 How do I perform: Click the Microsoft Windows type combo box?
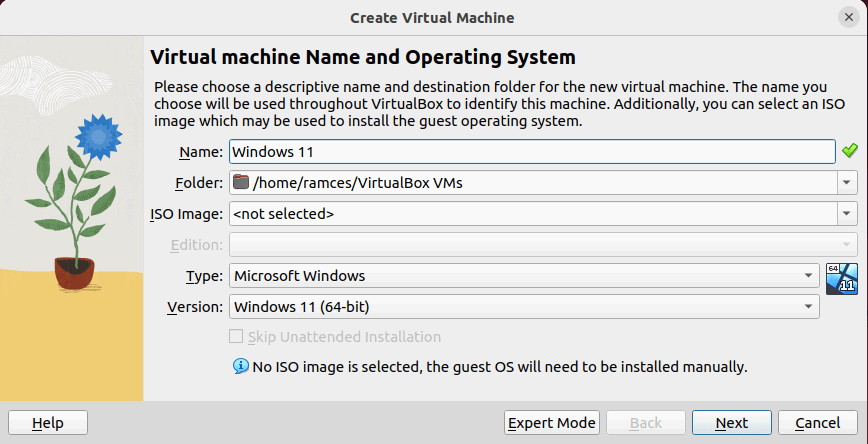(x=515, y=275)
